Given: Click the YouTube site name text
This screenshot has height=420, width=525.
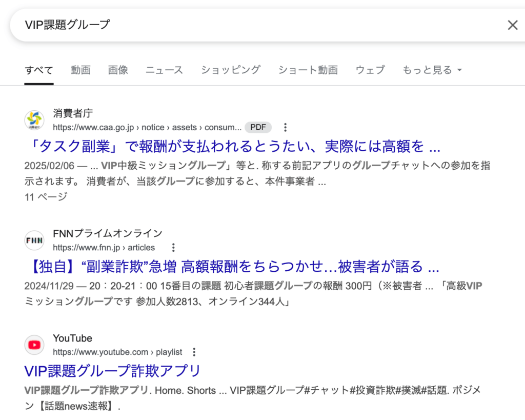Looking at the screenshot, I should [x=72, y=338].
